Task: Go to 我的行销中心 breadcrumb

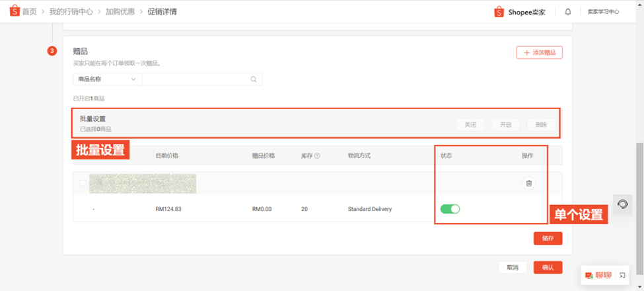Action: [x=71, y=12]
